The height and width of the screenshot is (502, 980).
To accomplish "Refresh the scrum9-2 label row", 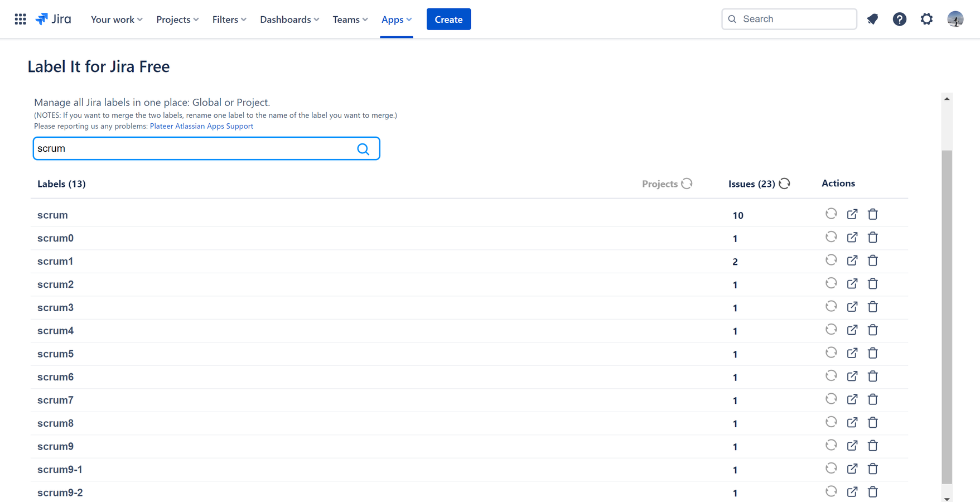I will point(831,491).
